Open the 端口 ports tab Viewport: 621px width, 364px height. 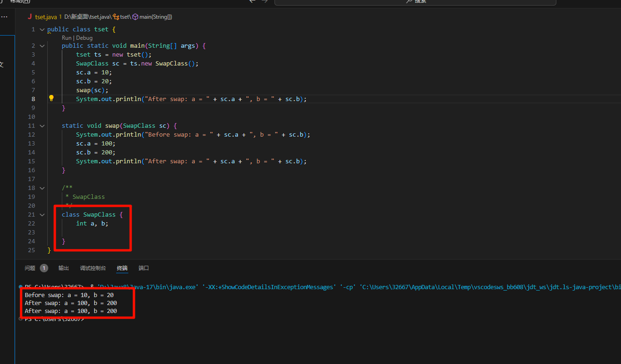144,268
